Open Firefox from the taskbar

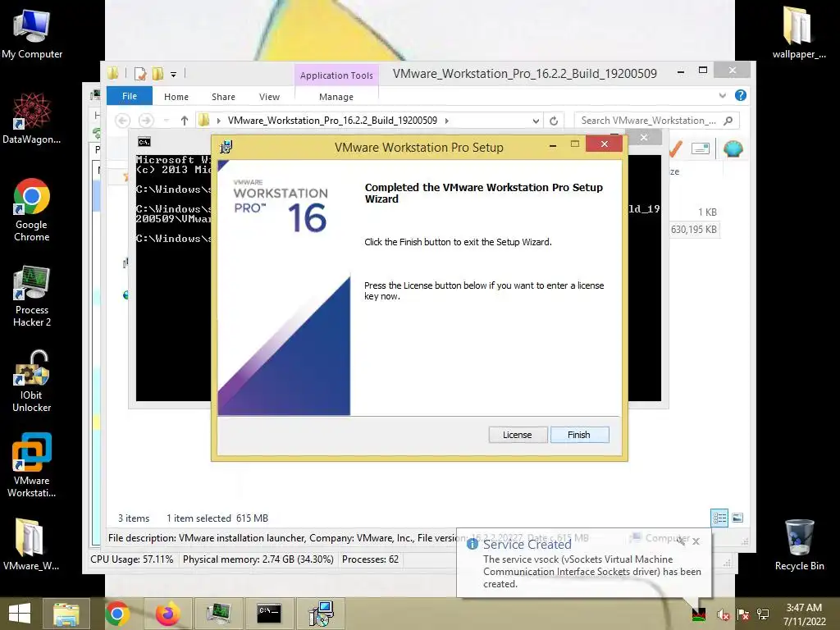167,614
